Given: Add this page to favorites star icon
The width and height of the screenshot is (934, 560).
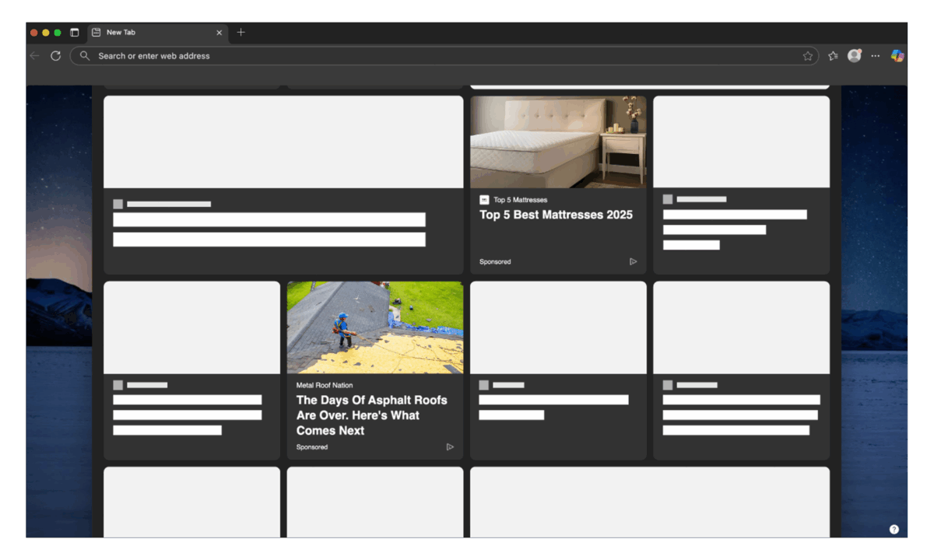Looking at the screenshot, I should pos(808,56).
